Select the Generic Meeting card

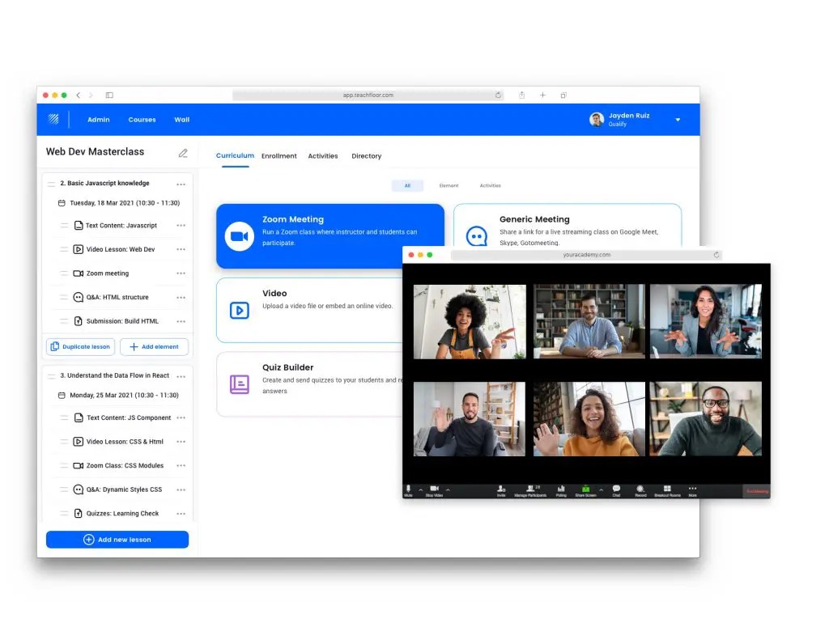tap(568, 226)
